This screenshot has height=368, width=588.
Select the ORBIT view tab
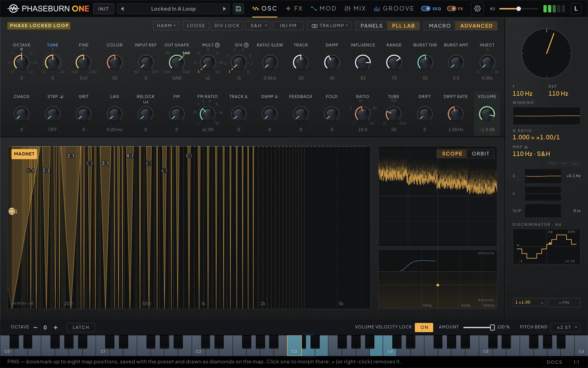[480, 154]
